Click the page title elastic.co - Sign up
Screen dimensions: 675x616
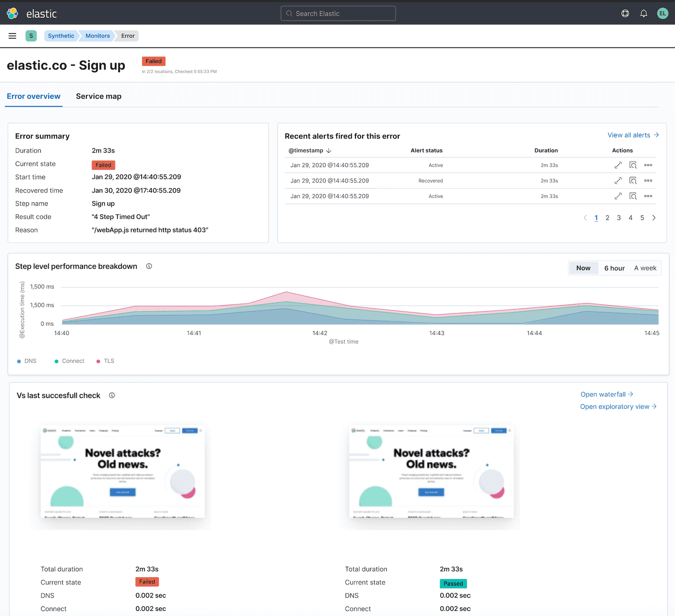[x=66, y=65]
